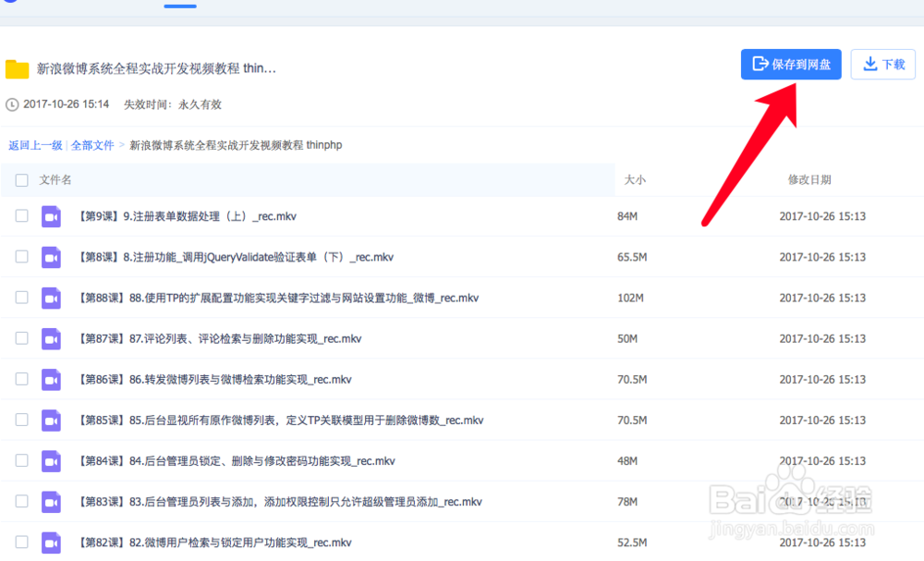Viewport: 924px width, 561px height.
Task: Click the video icon of 第9课 file
Action: (x=51, y=217)
